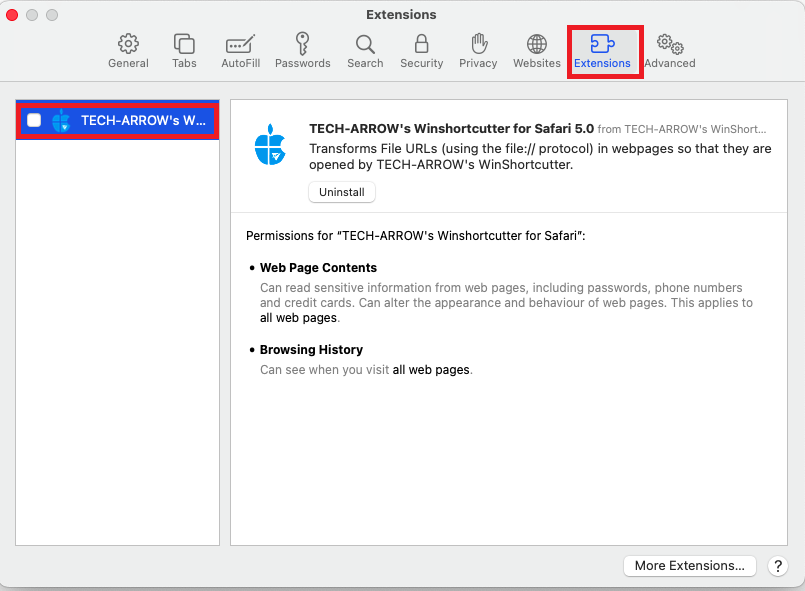Open the General preferences tab
805x591 pixels.
pos(128,51)
